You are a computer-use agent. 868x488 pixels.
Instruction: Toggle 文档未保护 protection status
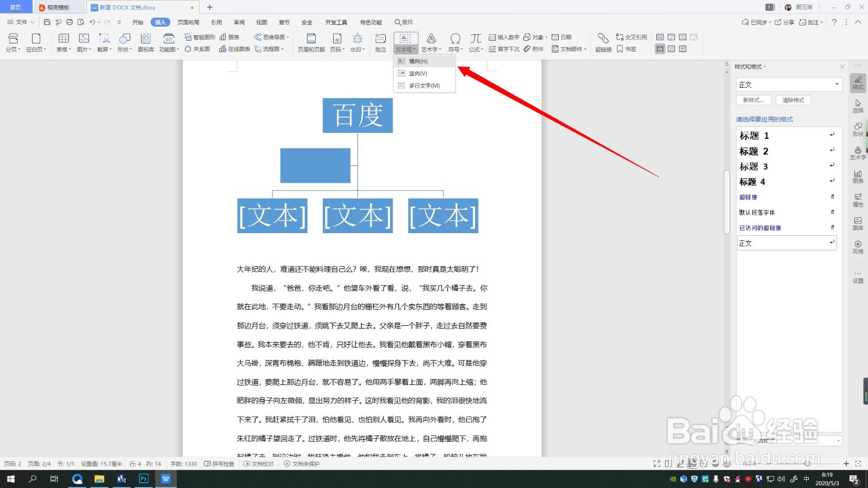click(302, 464)
